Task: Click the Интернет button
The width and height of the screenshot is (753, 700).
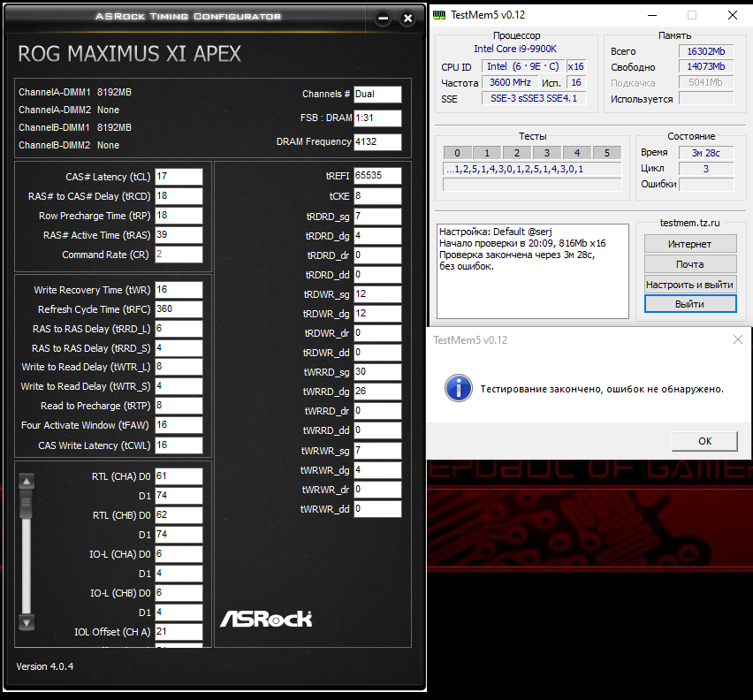Action: coord(689,244)
